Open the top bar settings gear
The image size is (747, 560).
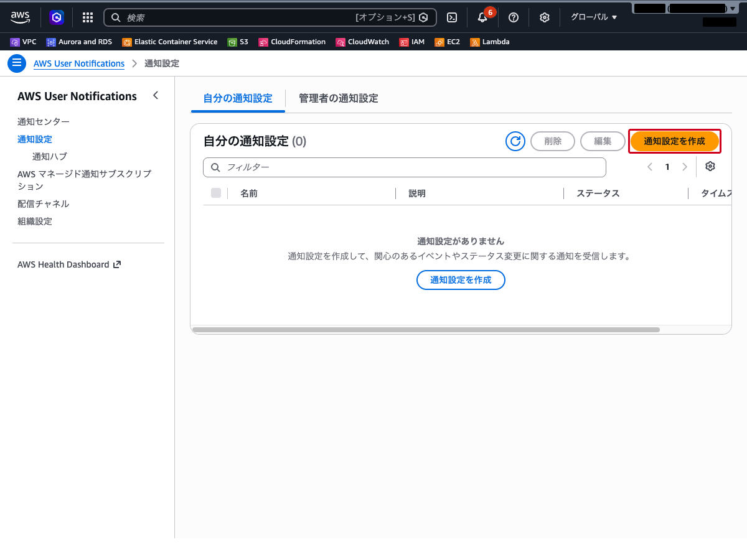(545, 17)
